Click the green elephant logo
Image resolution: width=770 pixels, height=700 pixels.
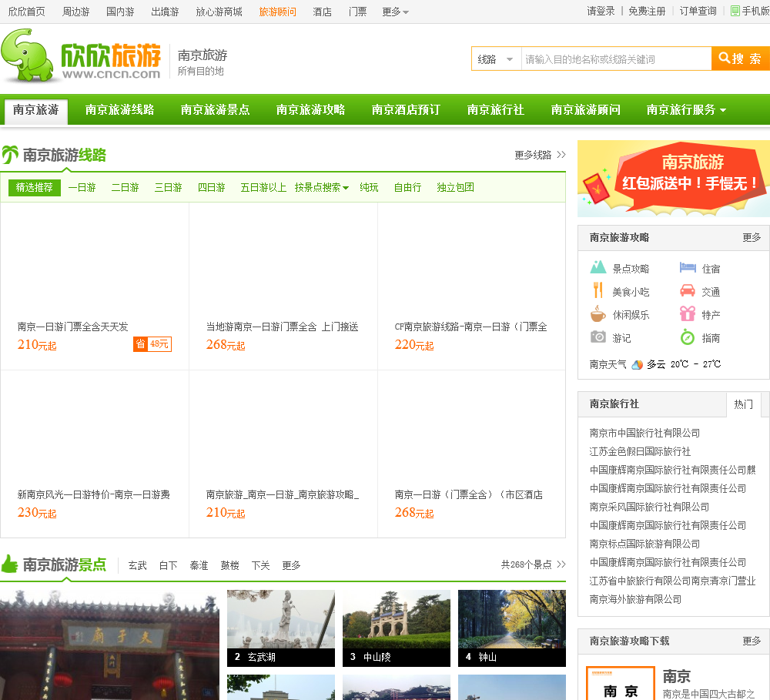point(26,55)
